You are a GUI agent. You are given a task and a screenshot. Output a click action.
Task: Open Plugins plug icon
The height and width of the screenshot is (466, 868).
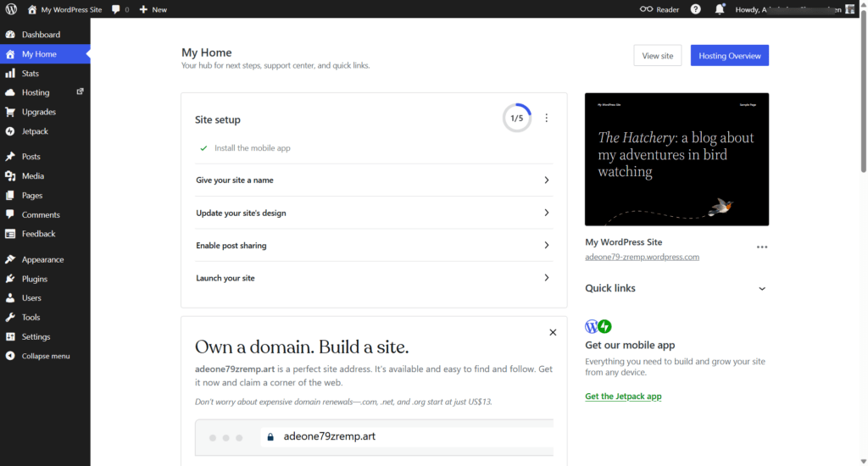10,279
